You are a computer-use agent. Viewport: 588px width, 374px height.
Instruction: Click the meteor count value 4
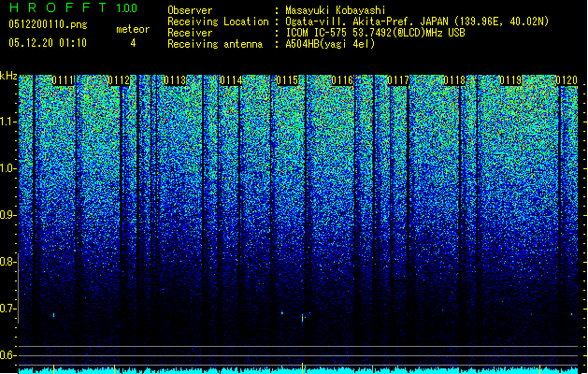pos(133,43)
